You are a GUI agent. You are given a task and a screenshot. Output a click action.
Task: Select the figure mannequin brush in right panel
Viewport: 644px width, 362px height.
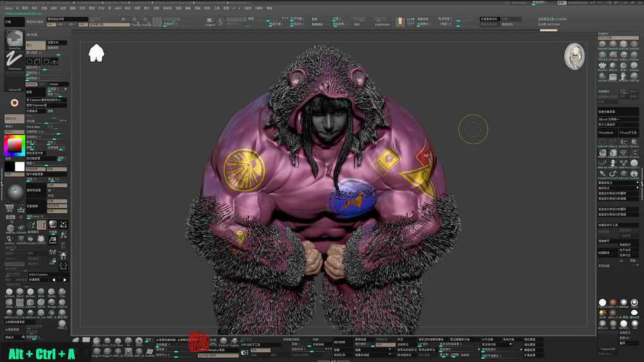pyautogui.click(x=623, y=77)
